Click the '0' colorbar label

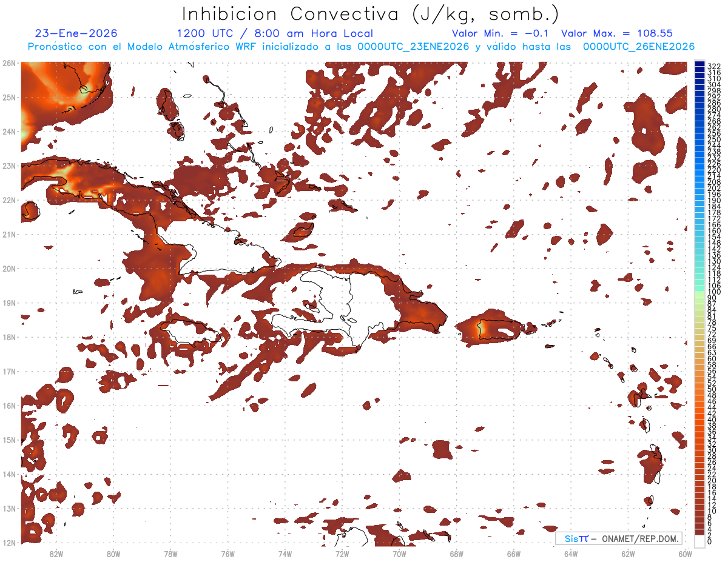click(710, 541)
